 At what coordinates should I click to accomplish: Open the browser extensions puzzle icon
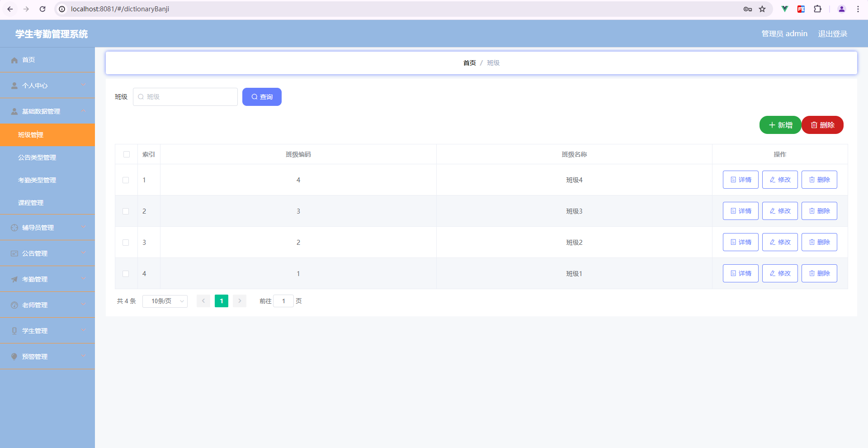pos(817,9)
